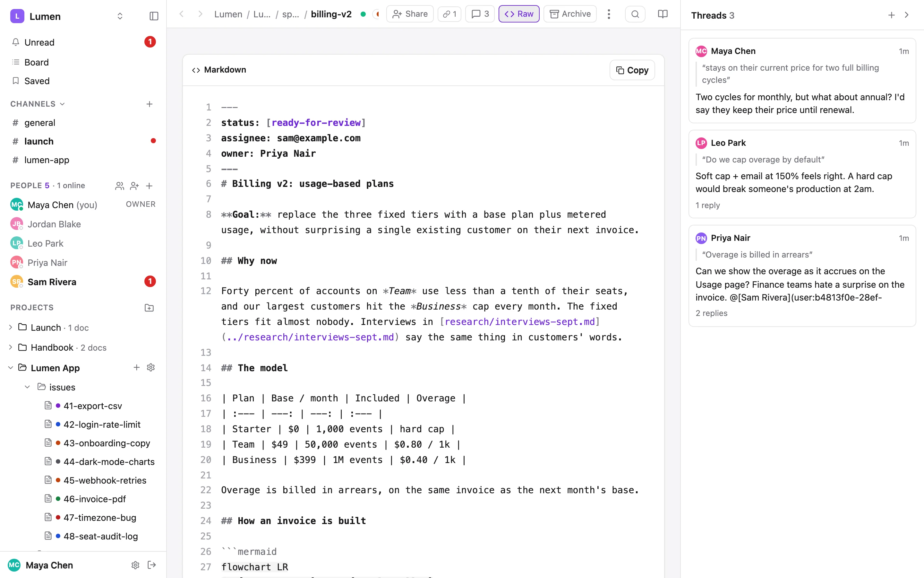This screenshot has height=578, width=924.
Task: Open Sam Rivera direct message
Action: click(x=83, y=282)
